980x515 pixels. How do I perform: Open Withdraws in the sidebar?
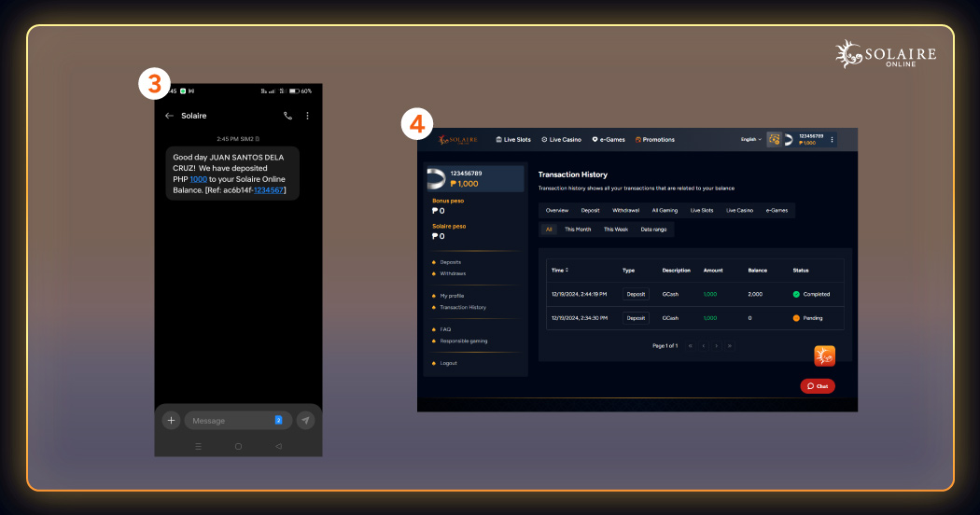453,273
